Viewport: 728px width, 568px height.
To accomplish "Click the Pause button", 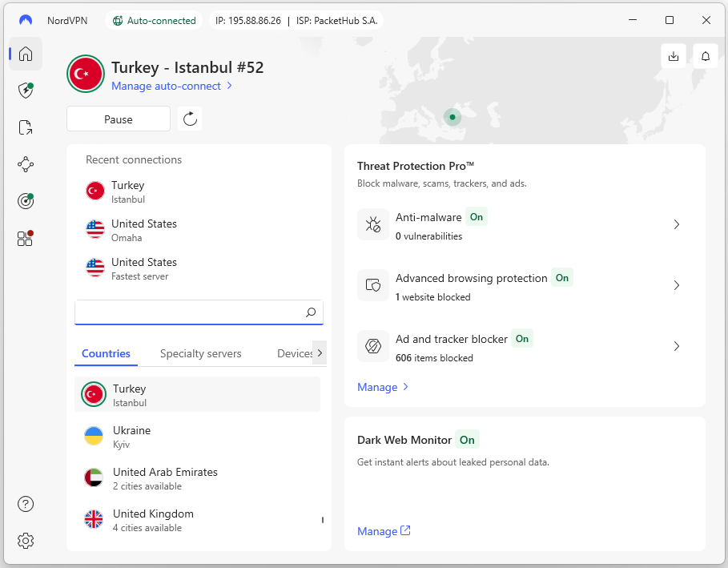I will [119, 119].
